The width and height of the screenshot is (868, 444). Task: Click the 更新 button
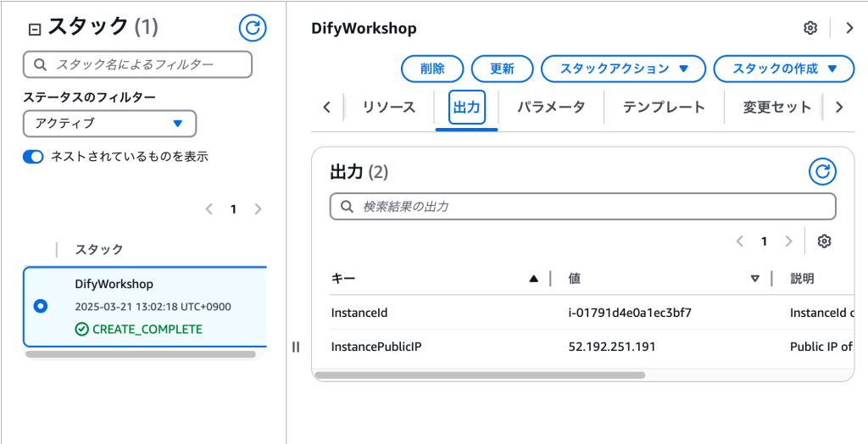(x=502, y=69)
